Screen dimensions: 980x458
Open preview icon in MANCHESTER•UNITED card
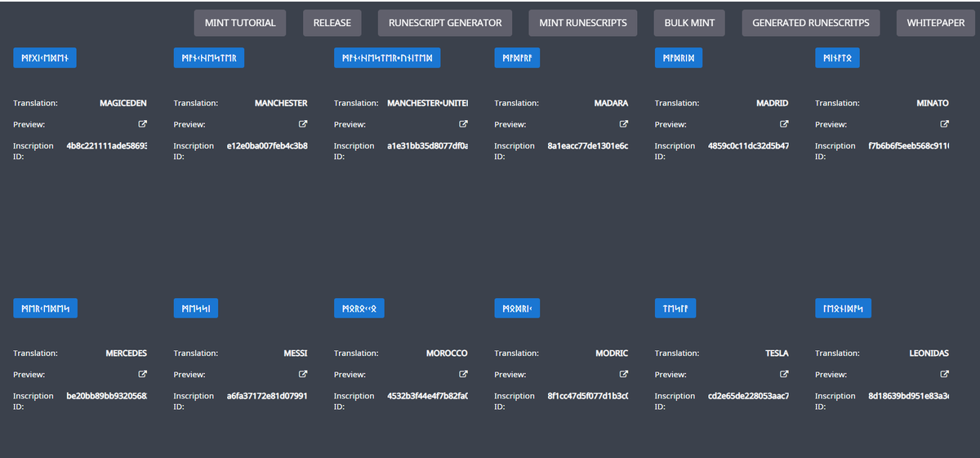(463, 124)
